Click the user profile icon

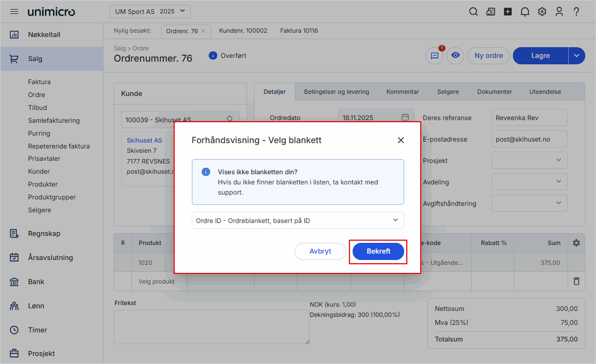coord(559,12)
